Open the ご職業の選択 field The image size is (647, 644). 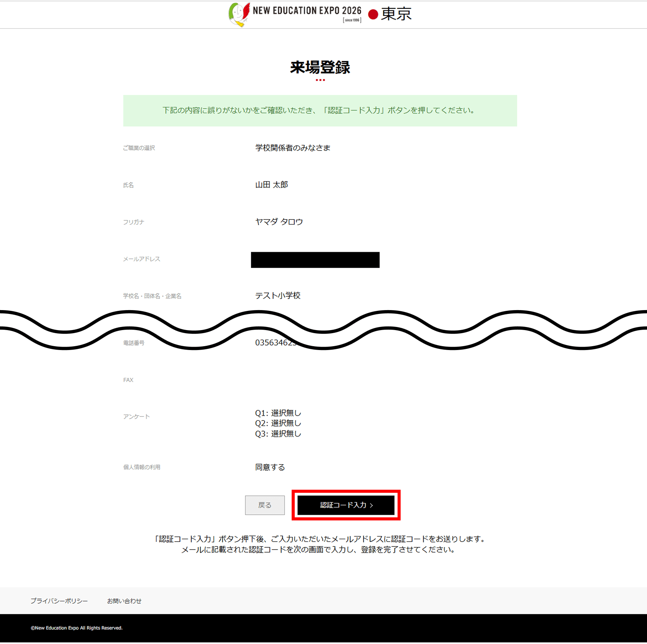(139, 148)
